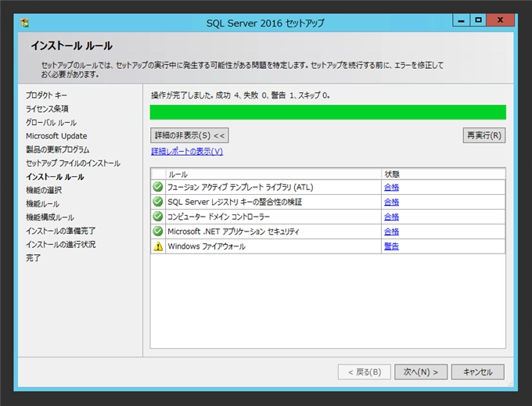Click the 操作が完了しました status summary text
532x406 pixels.
[240, 95]
